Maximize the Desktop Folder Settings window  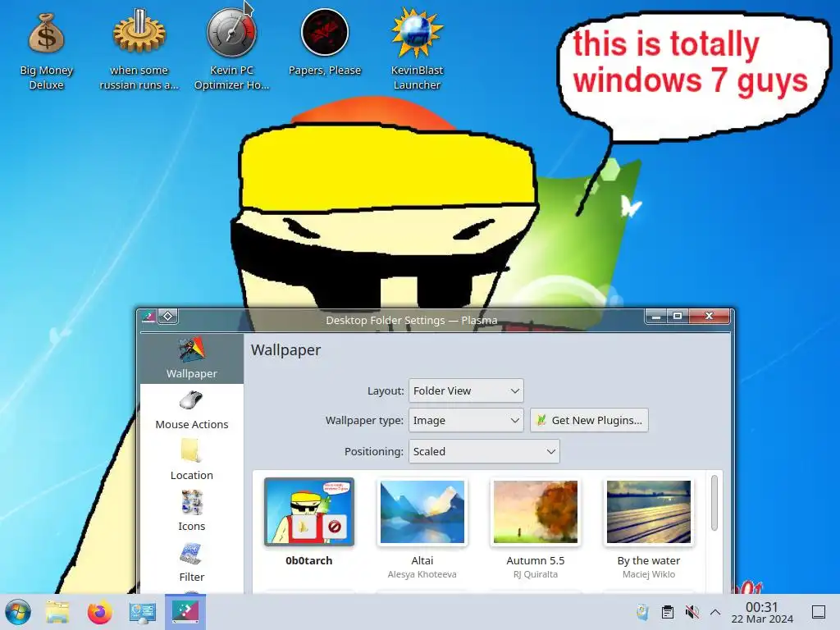point(677,316)
